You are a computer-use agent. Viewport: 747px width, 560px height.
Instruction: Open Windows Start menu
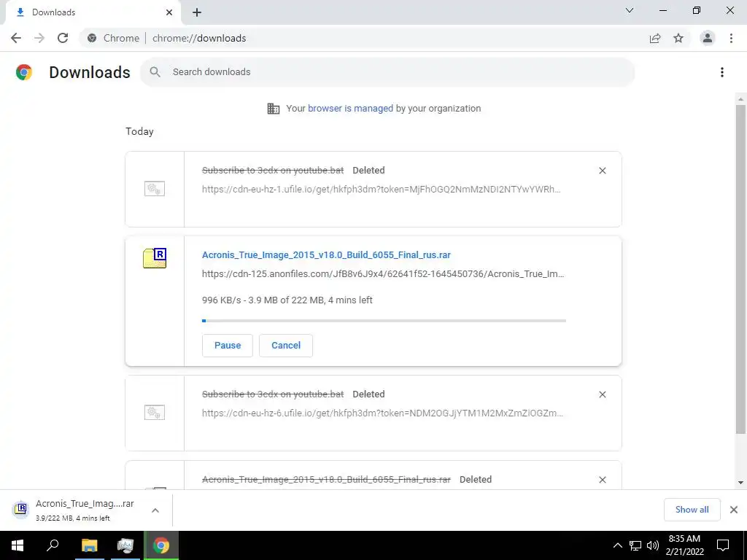[x=18, y=545]
